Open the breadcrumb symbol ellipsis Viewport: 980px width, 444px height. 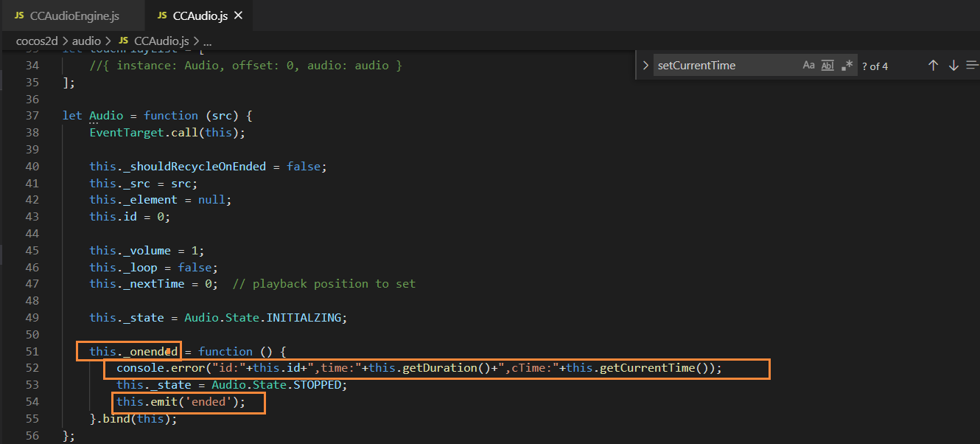coord(207,41)
